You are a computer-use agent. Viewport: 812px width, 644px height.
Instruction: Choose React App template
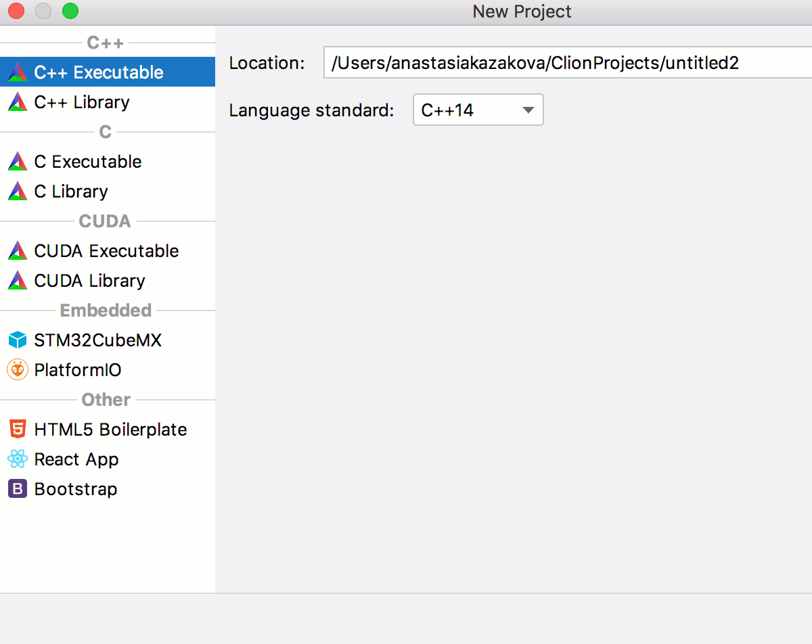click(108, 459)
